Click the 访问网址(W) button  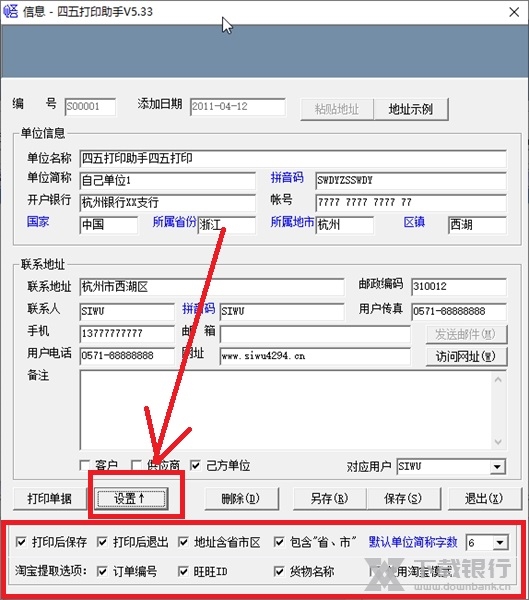click(x=467, y=357)
